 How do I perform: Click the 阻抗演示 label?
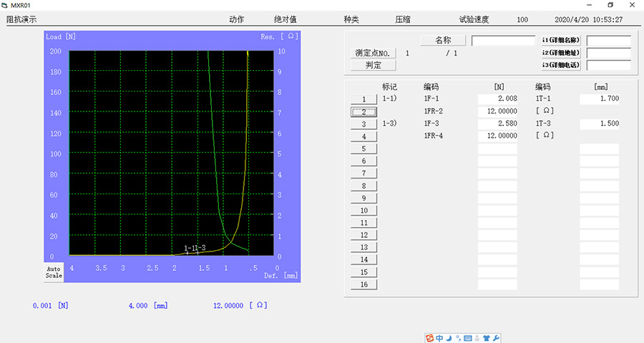[x=21, y=19]
